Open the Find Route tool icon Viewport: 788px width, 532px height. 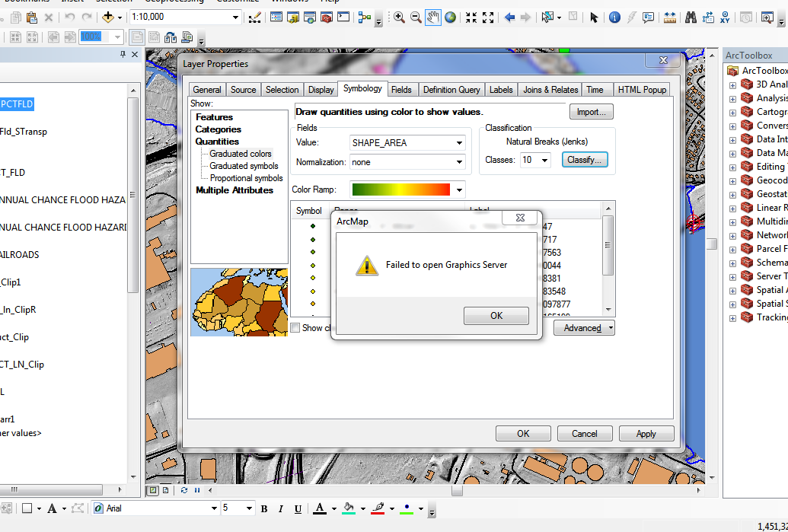708,18
